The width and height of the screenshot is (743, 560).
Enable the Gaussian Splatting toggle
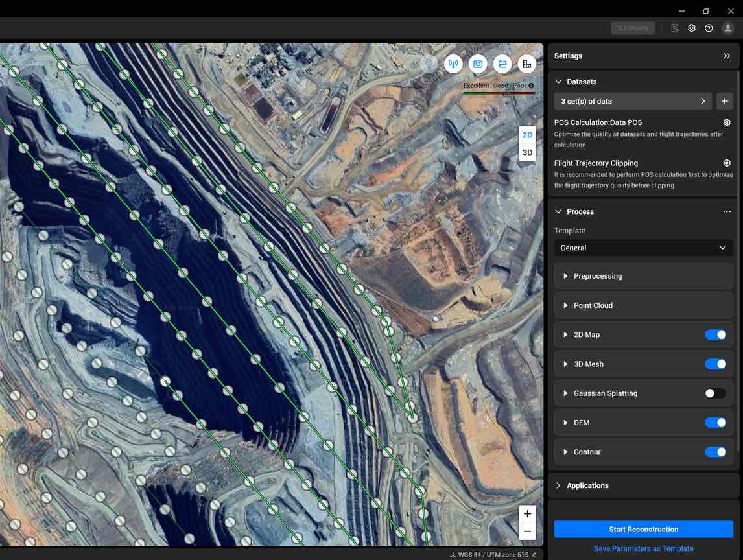click(x=716, y=393)
